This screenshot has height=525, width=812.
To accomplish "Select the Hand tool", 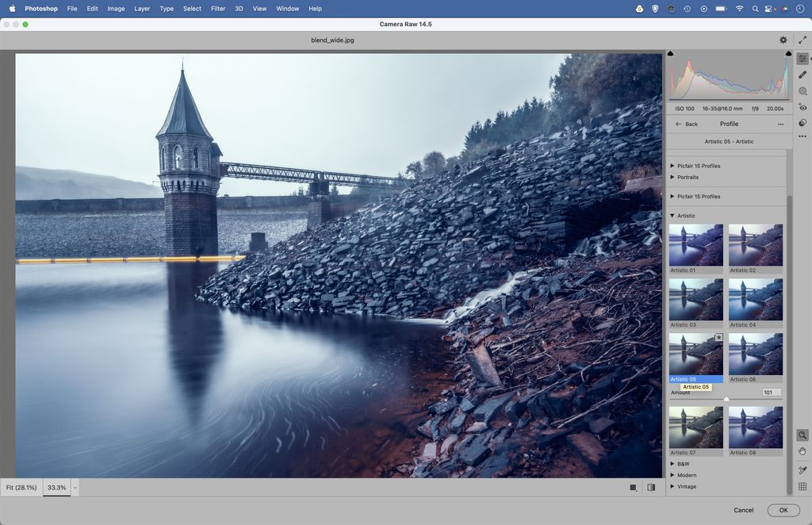I will pyautogui.click(x=802, y=450).
